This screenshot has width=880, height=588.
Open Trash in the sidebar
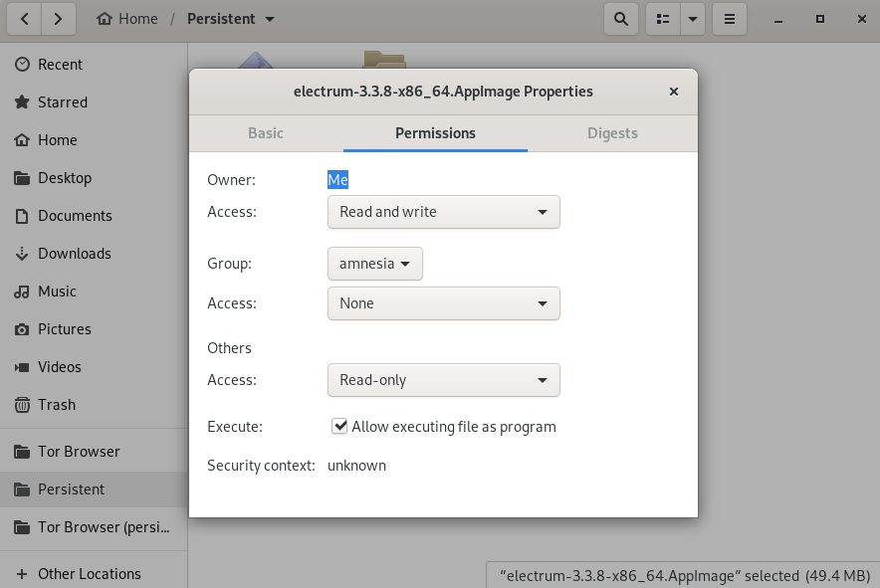[x=94, y=405]
